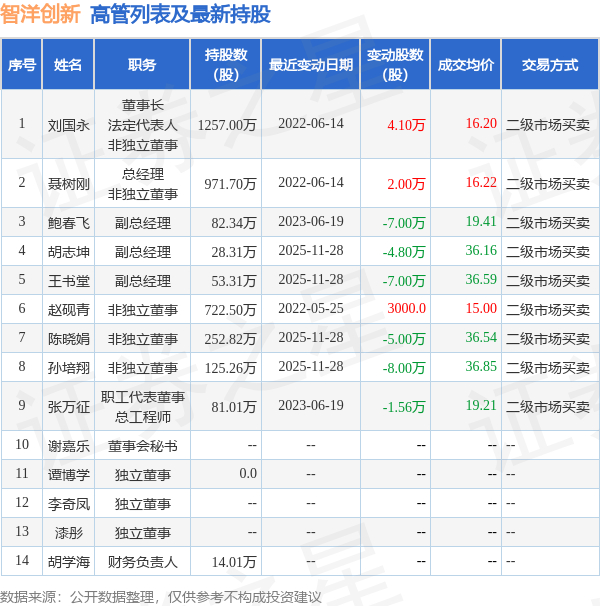Viewport: 600px width, 606px height.
Task: Select the name 李奇凤
Action: [68, 504]
